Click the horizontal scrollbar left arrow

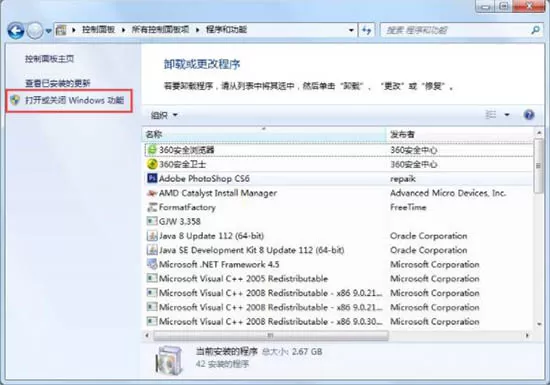(x=147, y=336)
